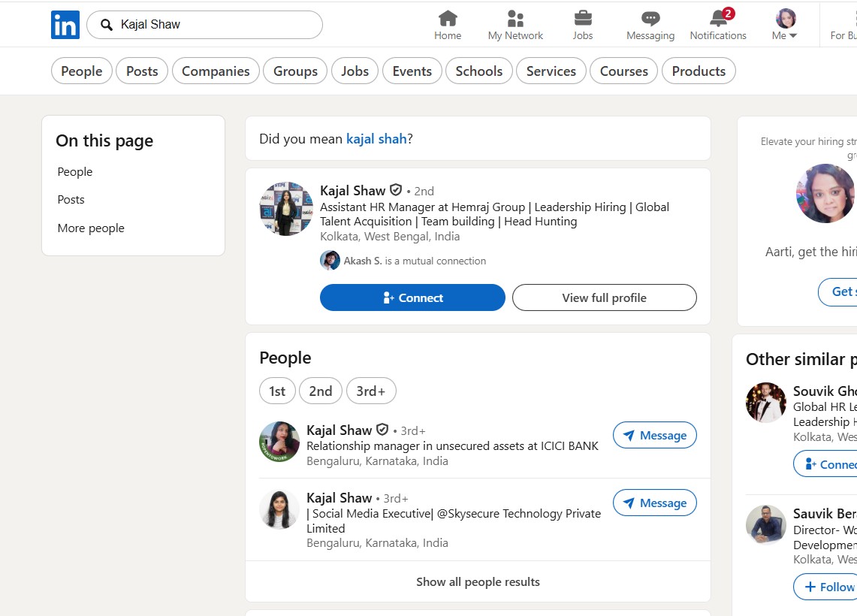Show all people results
Screen dimensions: 857x616
[478, 581]
